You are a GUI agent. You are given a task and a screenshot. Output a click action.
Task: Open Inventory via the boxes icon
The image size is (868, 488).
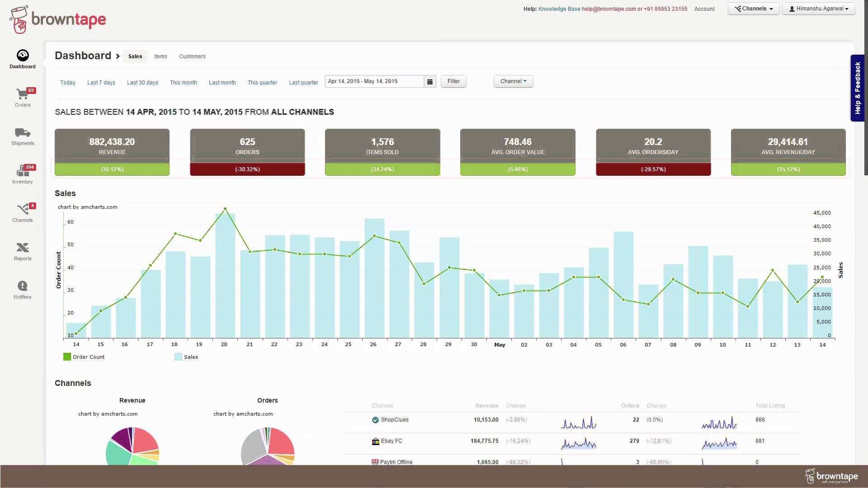tap(22, 171)
